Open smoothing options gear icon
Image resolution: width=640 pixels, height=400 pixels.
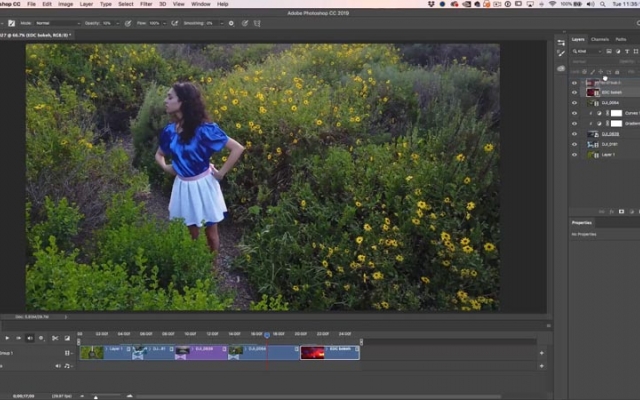231,23
